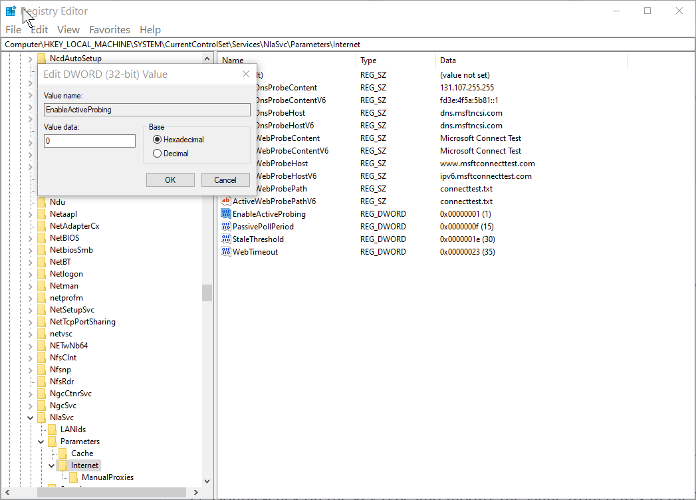
Task: Expand the NgcSvc tree node
Action: coord(30,405)
